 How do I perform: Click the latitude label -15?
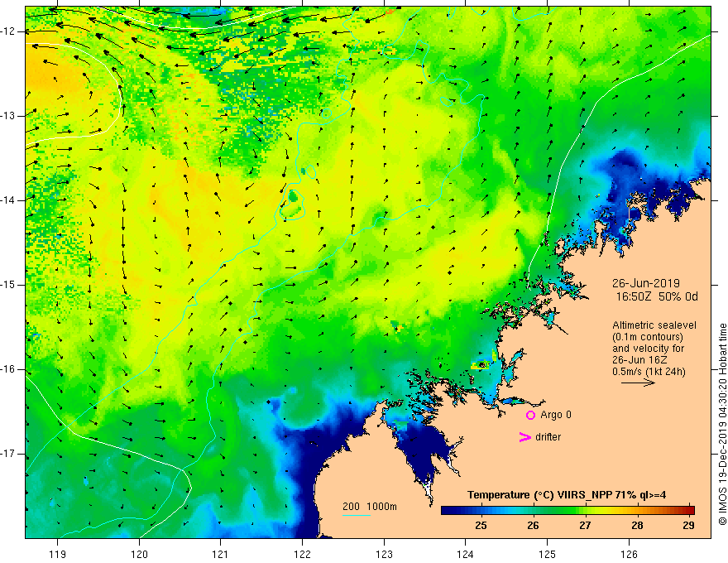click(x=9, y=285)
